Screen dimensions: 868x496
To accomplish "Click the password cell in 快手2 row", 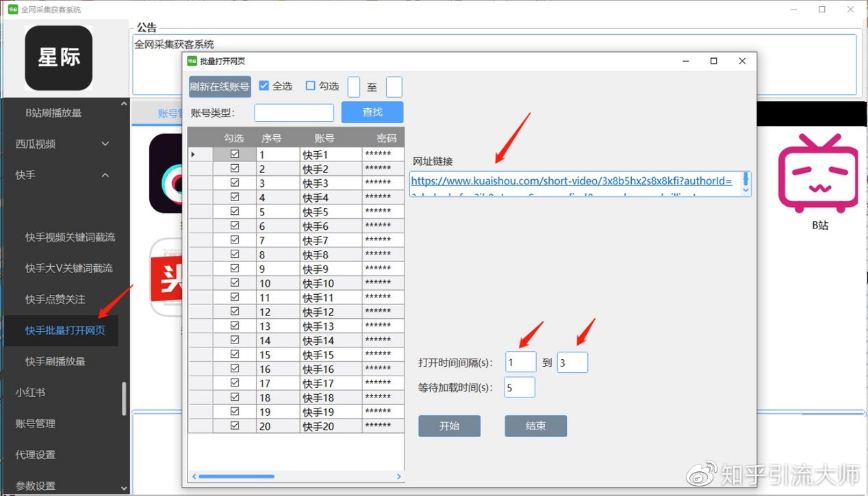I will point(383,169).
